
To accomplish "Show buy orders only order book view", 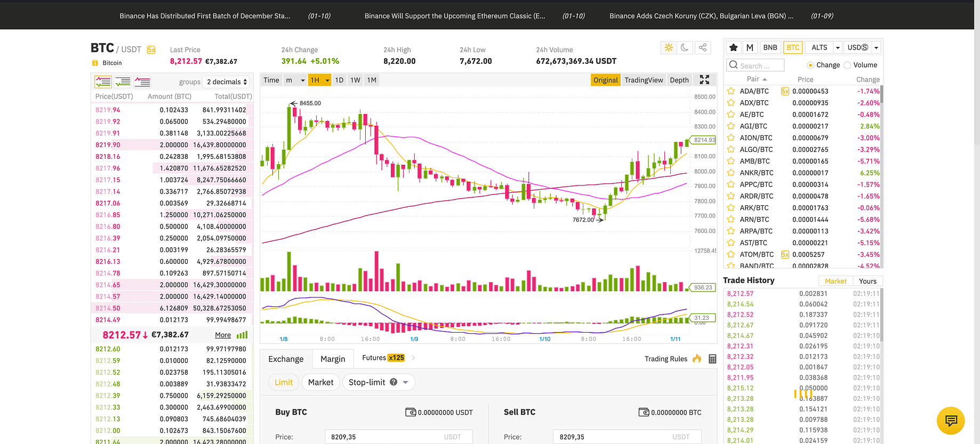I will click(x=123, y=82).
